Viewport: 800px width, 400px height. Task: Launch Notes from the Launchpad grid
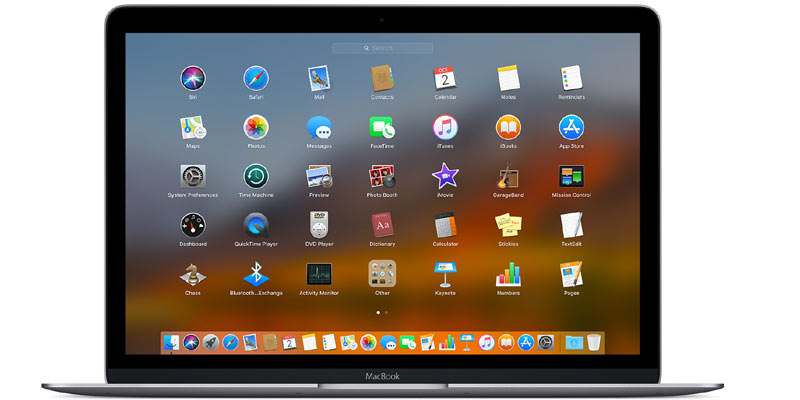pos(508,78)
